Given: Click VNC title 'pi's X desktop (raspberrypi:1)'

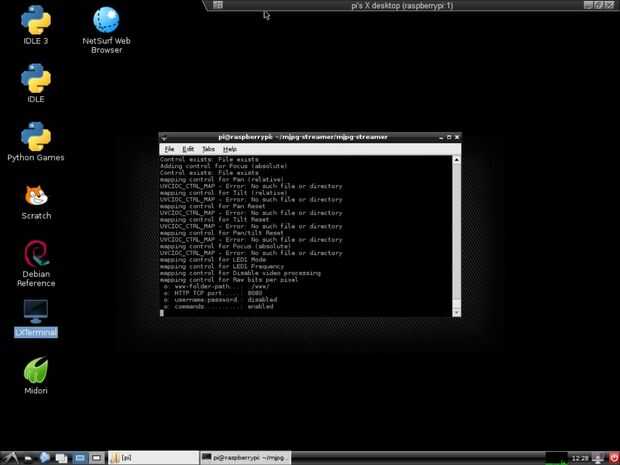Looking at the screenshot, I should (x=402, y=6).
